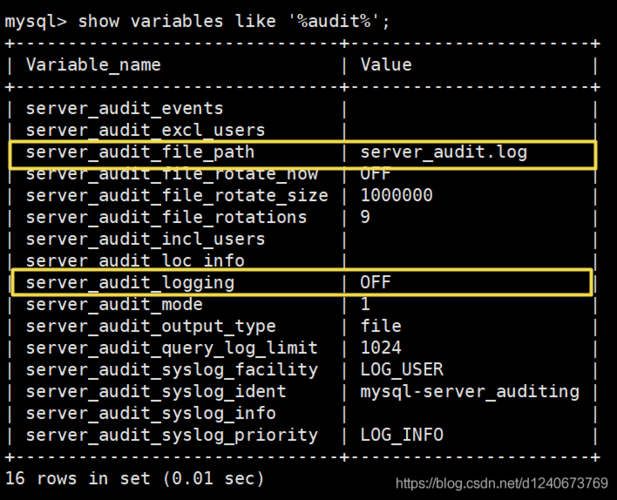Click the 1024 query log limit value

(x=381, y=348)
